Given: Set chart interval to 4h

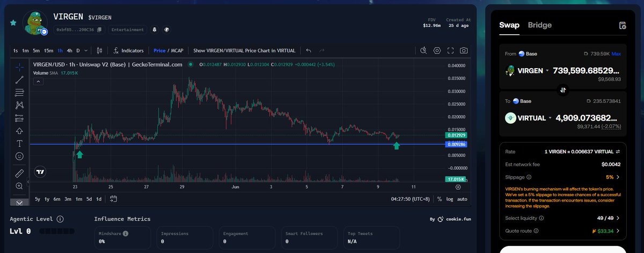Looking at the screenshot, I should tap(70, 50).
